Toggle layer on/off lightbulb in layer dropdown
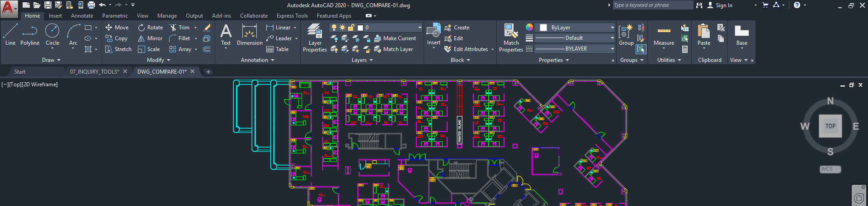 point(334,28)
